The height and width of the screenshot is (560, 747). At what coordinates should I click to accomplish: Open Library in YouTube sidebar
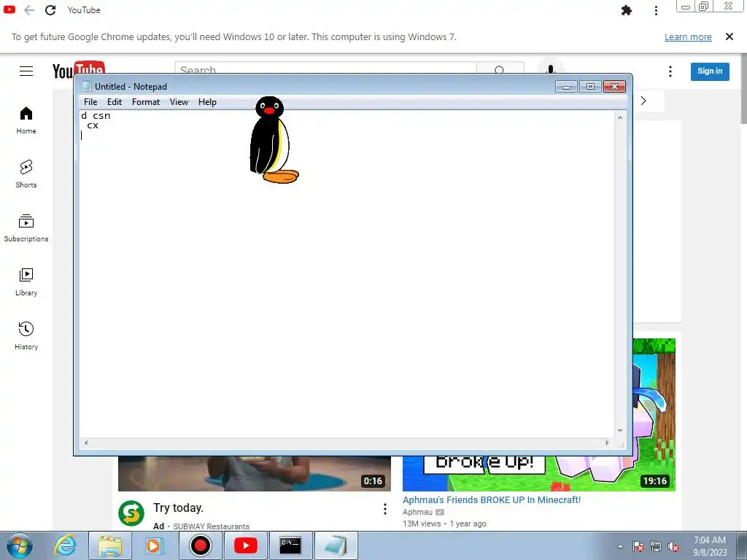[x=26, y=282]
